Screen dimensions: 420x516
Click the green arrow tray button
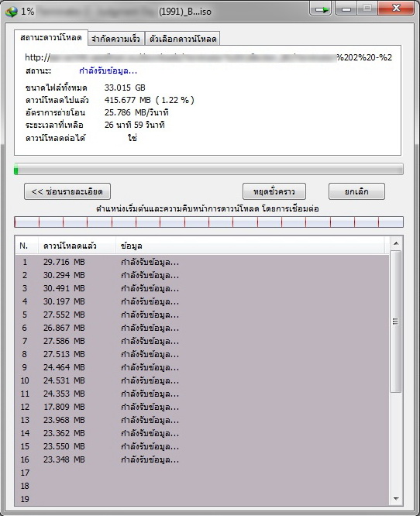pos(321,9)
